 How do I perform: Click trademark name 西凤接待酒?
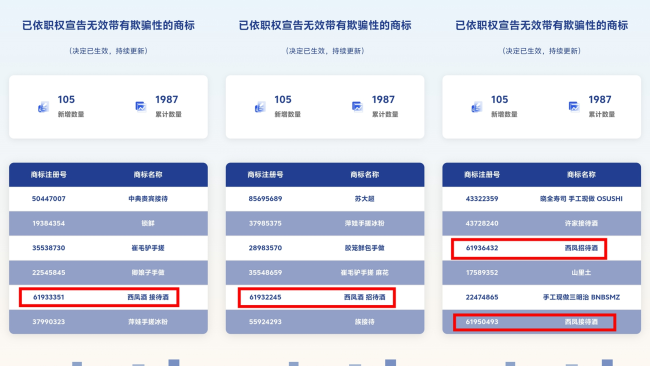pyautogui.click(x=581, y=322)
